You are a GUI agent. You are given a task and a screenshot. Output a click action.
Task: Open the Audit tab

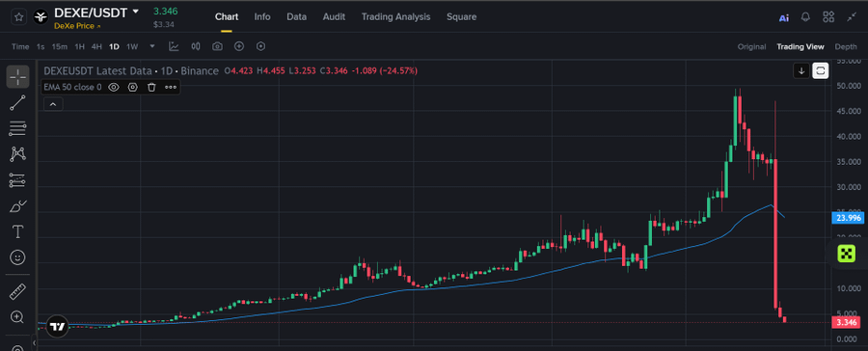334,16
